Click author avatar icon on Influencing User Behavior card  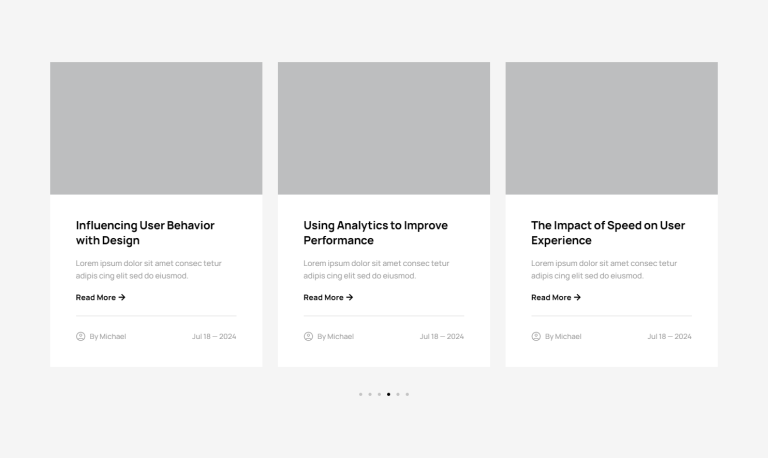[81, 337]
